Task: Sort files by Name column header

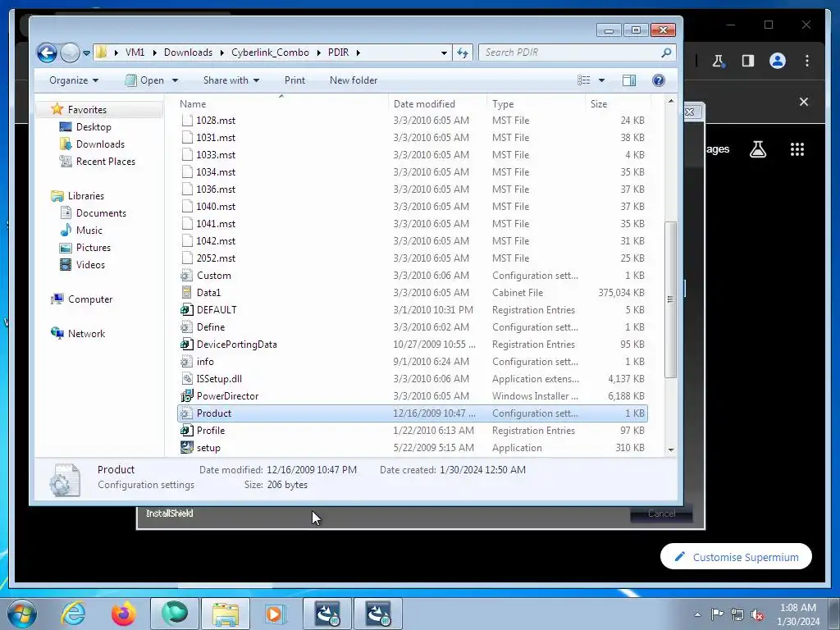Action: [x=193, y=104]
